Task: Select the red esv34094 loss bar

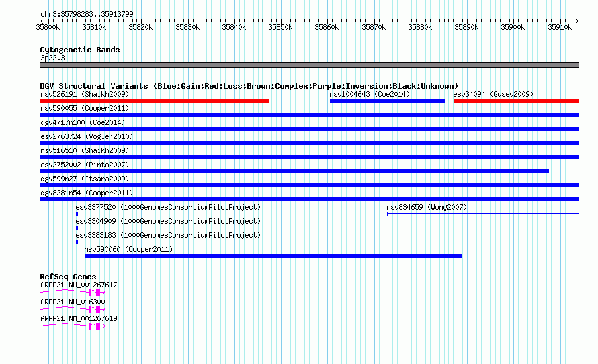Action: (516, 101)
